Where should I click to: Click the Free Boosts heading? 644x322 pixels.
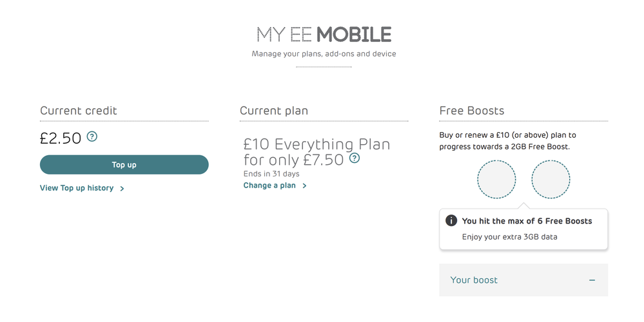pyautogui.click(x=472, y=111)
